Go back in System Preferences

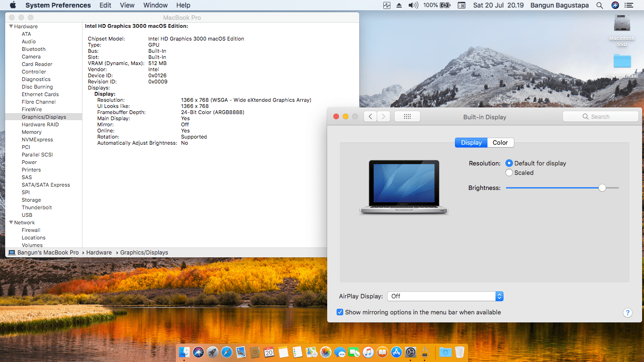pos(370,116)
